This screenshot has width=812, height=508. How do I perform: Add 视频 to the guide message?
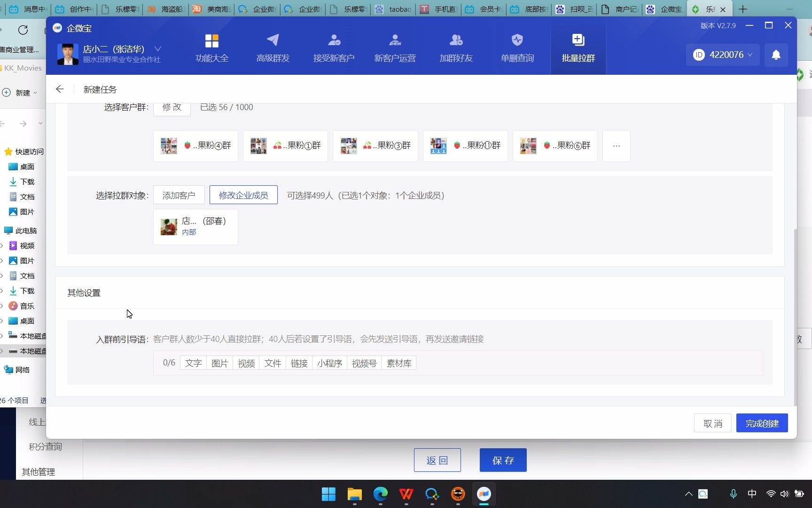click(246, 363)
